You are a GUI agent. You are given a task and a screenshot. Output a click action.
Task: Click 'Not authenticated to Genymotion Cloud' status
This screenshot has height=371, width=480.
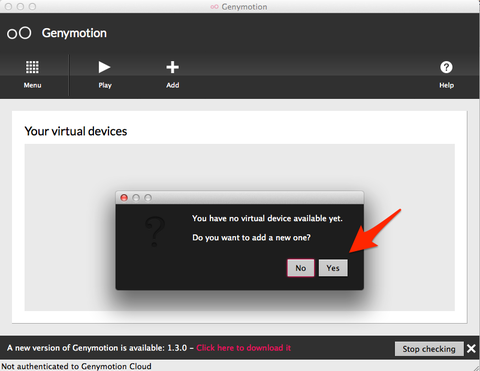coord(76,366)
